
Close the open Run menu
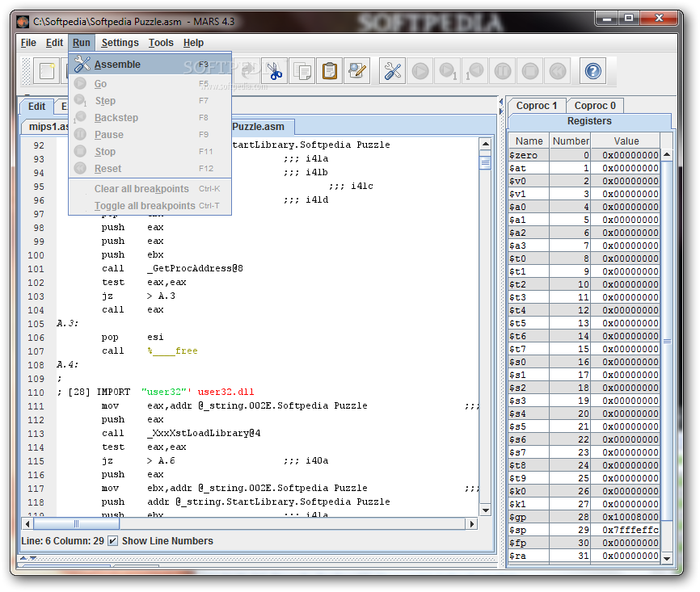point(82,43)
